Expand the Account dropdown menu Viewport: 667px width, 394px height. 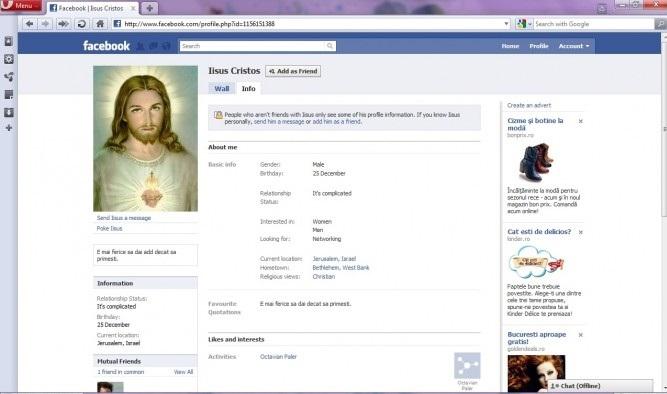pos(574,46)
